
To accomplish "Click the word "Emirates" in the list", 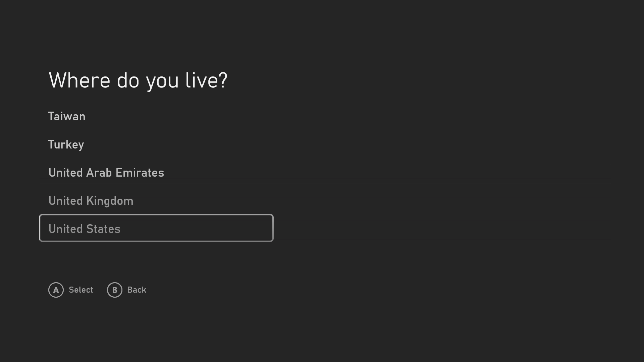I will click(x=140, y=173).
